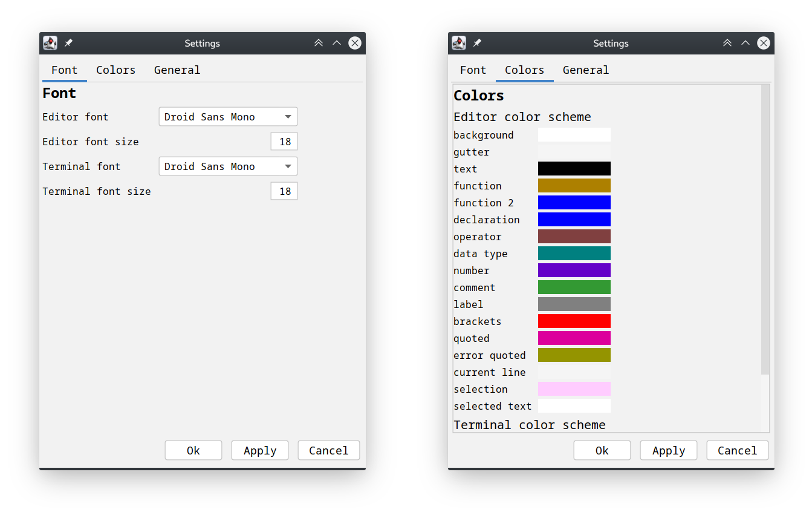Pick the background color swatch
The image size is (812, 518).
point(574,135)
